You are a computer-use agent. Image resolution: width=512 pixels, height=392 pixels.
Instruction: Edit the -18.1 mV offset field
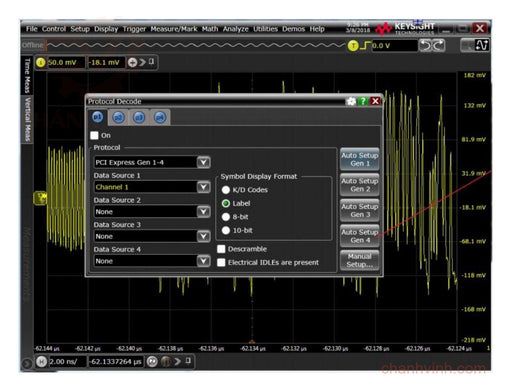point(106,62)
